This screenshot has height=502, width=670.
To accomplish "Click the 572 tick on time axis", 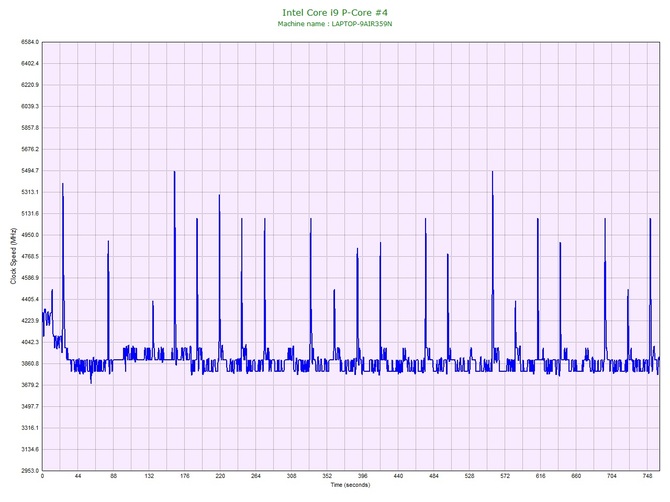I will click(x=505, y=476).
